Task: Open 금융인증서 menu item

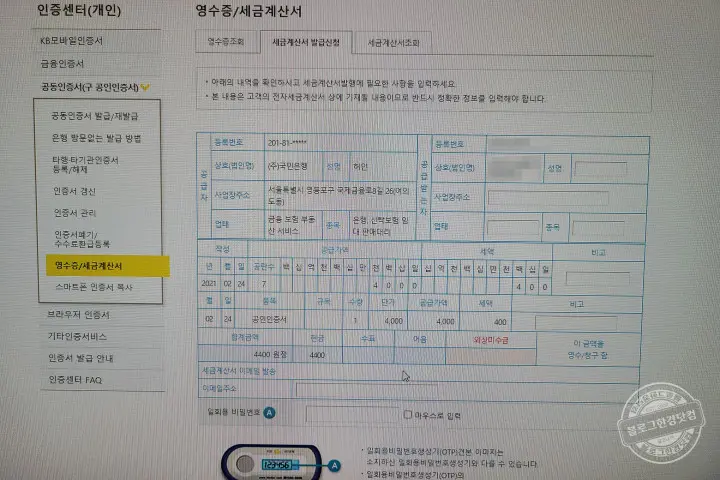Action: (62, 63)
